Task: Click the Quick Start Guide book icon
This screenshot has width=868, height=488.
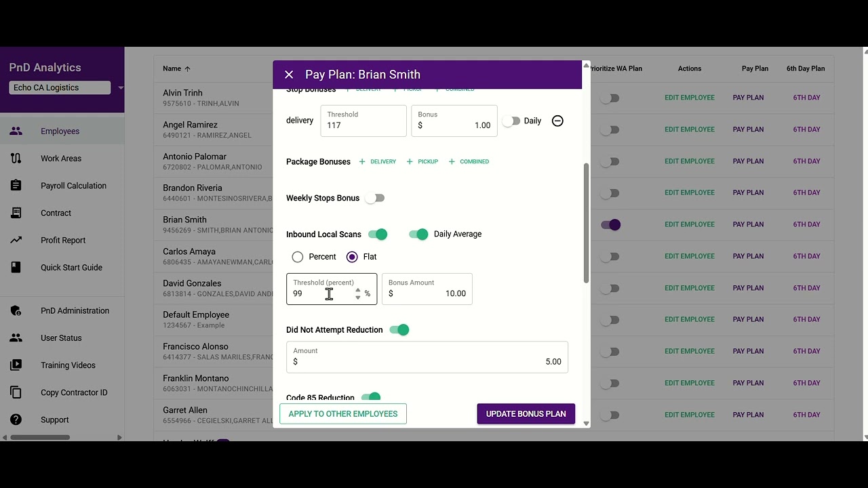Action: click(x=16, y=267)
